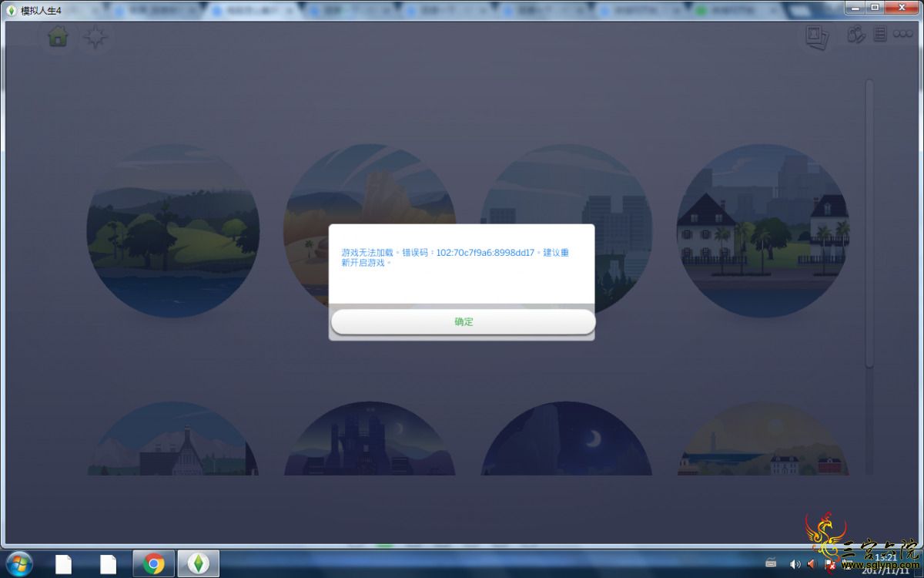Open the manage households people icon
This screenshot has width=924, height=578.
click(855, 35)
